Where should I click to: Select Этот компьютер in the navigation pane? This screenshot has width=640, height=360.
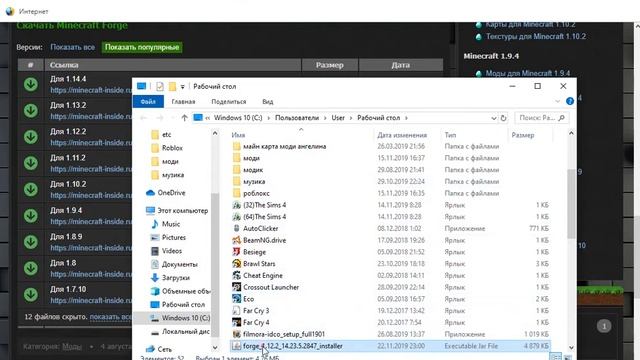coord(177,211)
